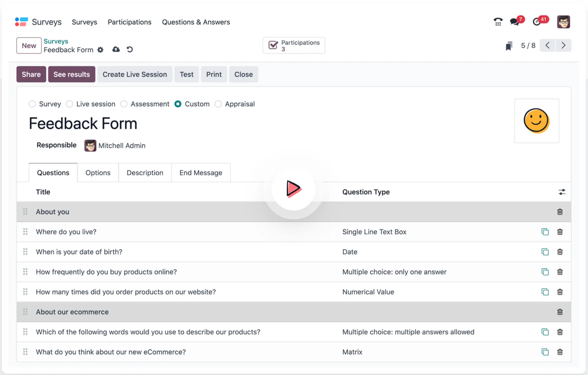The image size is (588, 375).
Task: Open the Participations 3 stat button
Action: pos(294,46)
